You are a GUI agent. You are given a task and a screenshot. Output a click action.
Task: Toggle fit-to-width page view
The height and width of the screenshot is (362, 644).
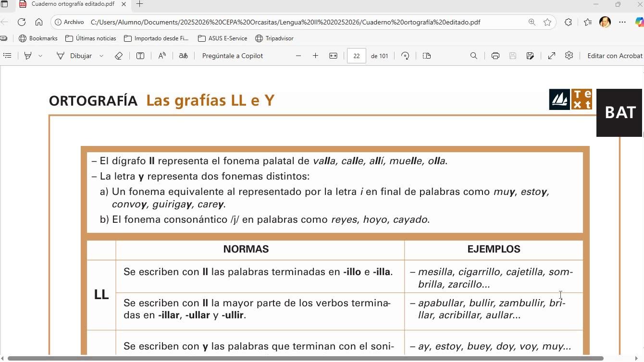pyautogui.click(x=333, y=56)
